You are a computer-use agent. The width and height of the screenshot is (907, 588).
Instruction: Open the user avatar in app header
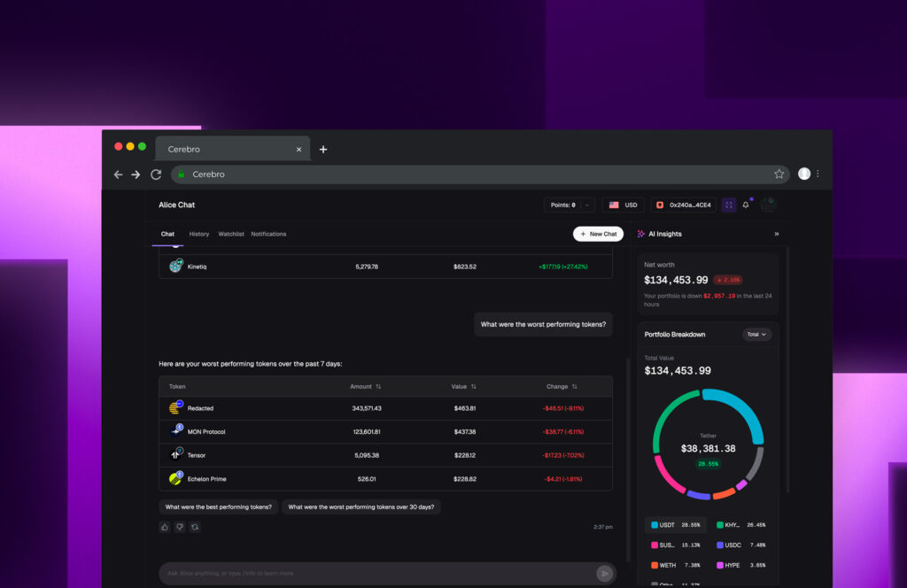pyautogui.click(x=767, y=205)
